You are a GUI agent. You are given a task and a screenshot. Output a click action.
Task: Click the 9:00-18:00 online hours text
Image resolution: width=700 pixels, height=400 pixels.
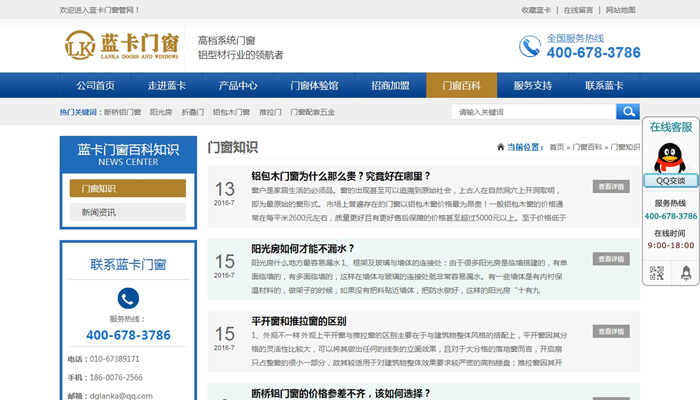pos(671,245)
